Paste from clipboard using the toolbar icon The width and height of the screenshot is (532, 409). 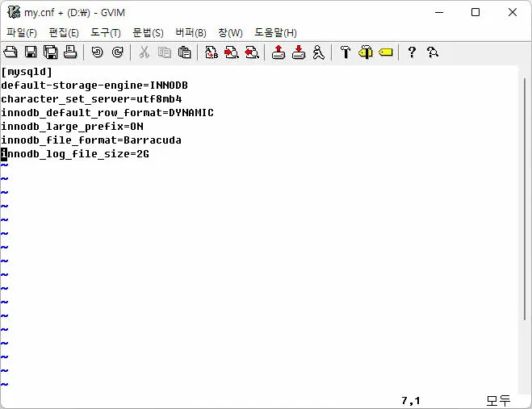tap(185, 52)
